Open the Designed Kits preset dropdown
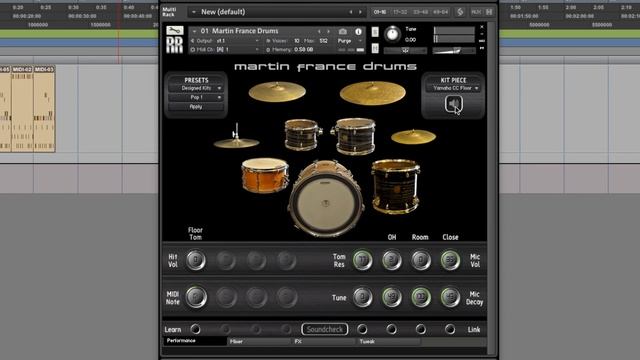Viewport: 640px width, 360px height. [x=196, y=88]
